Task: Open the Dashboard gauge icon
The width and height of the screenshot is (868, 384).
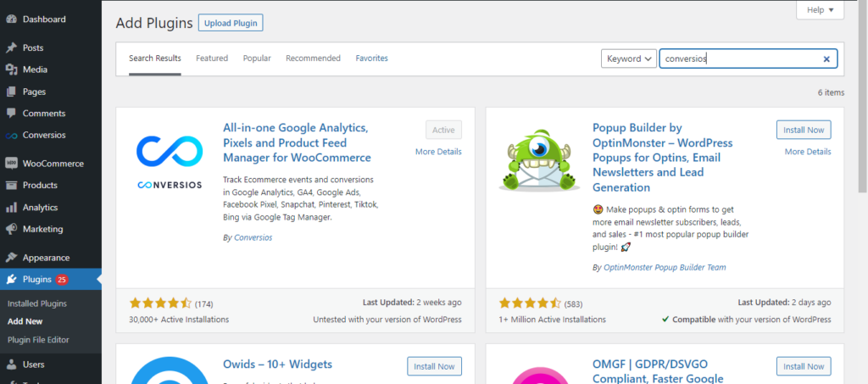Action: click(11, 19)
